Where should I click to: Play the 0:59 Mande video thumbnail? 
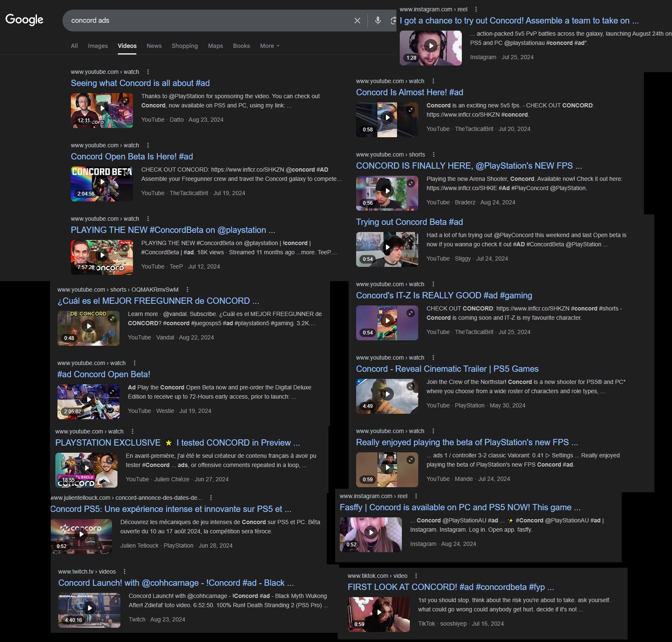(x=387, y=470)
